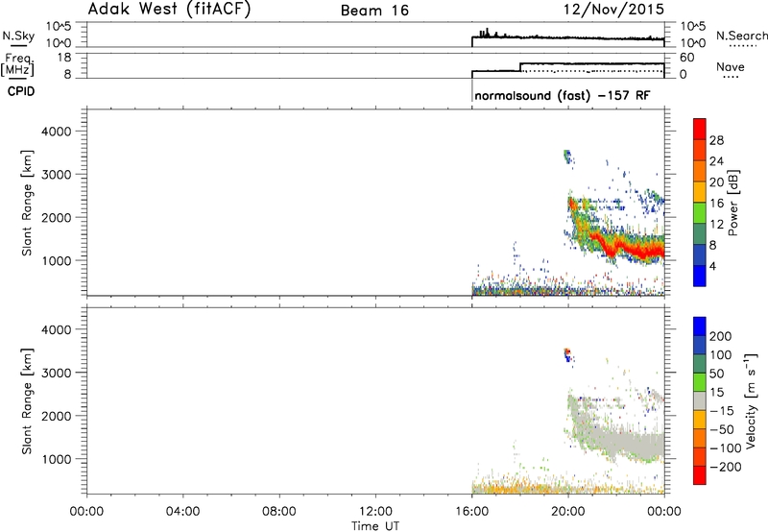Click 'Slant Range [km]' label of velocity panel
Image resolution: width=768 pixels, height=532 pixels.
[27, 401]
